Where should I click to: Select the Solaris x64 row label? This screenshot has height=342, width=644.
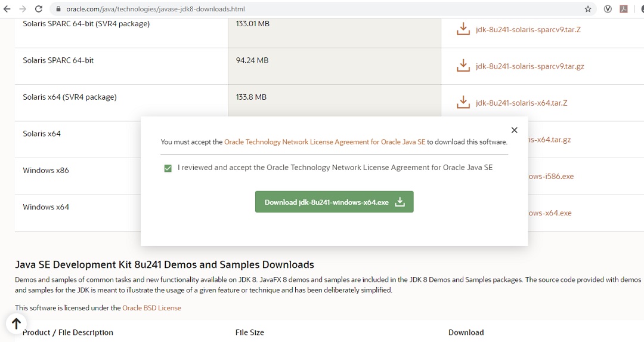point(42,134)
